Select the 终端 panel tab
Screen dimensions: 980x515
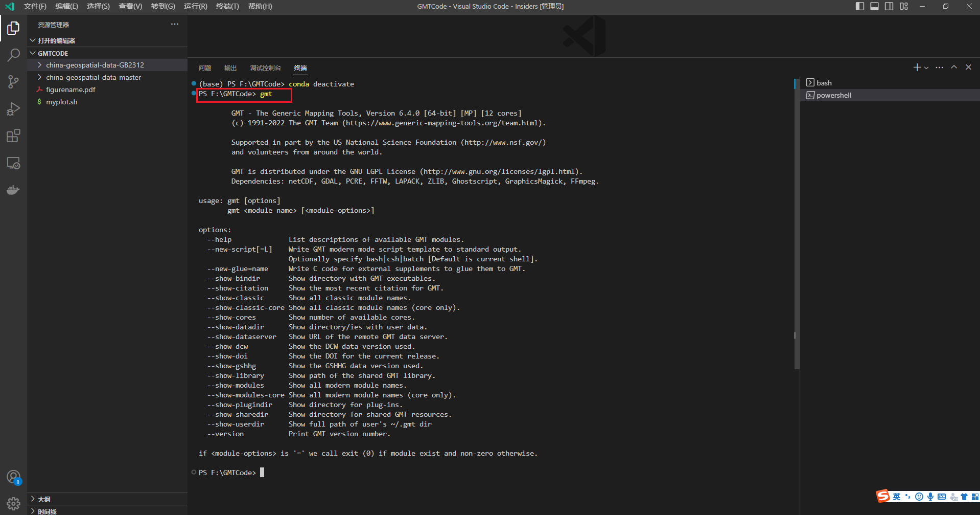point(300,68)
